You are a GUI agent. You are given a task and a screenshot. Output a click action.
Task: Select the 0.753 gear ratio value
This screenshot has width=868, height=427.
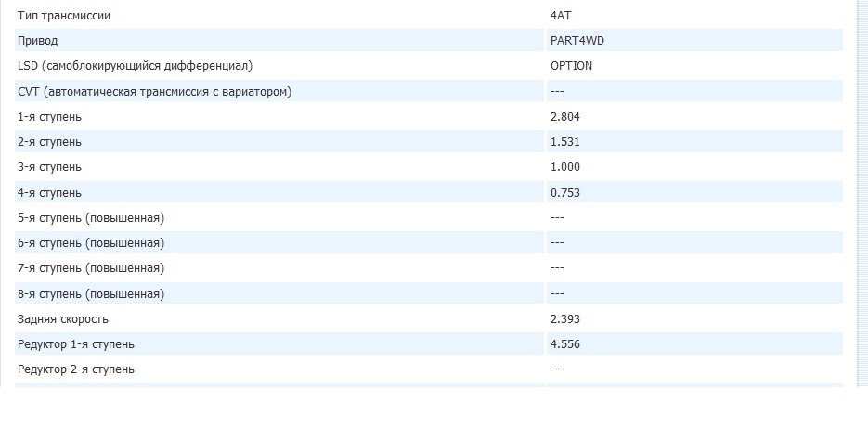pyautogui.click(x=565, y=193)
